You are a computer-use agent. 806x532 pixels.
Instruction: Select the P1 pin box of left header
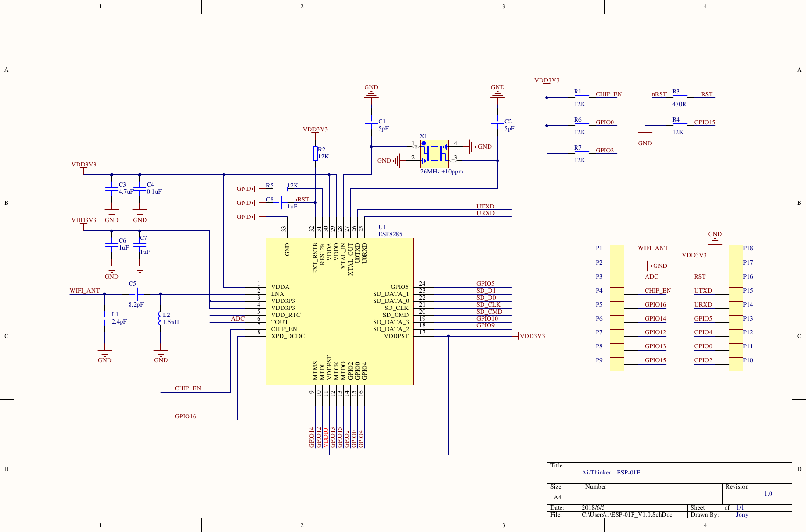[x=617, y=252]
